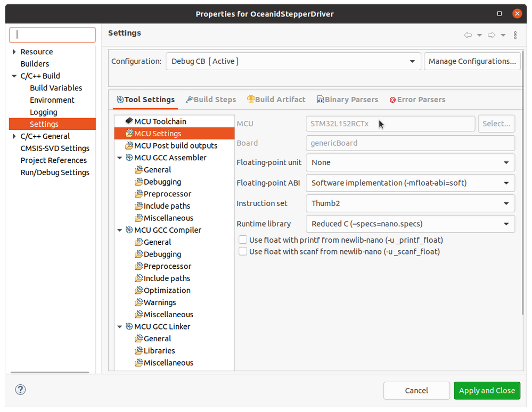The width and height of the screenshot is (532, 412).
Task: Collapse the C/C++ Build tree node
Action: pos(14,76)
